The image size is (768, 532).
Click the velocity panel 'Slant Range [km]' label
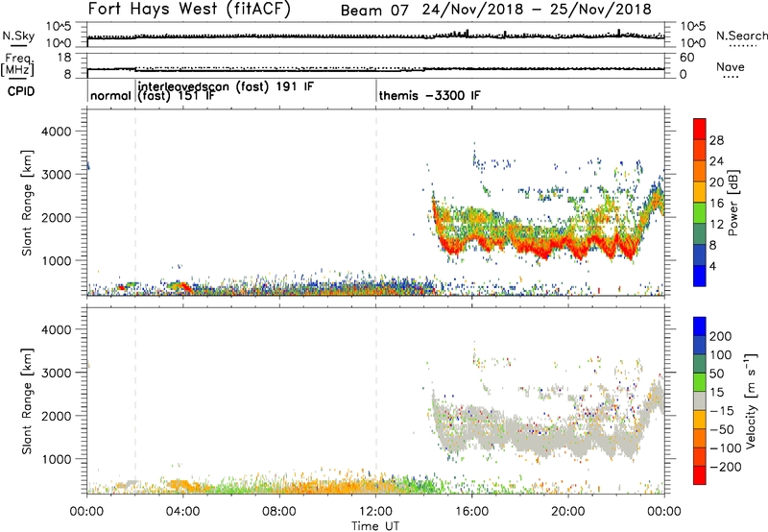pos(27,401)
